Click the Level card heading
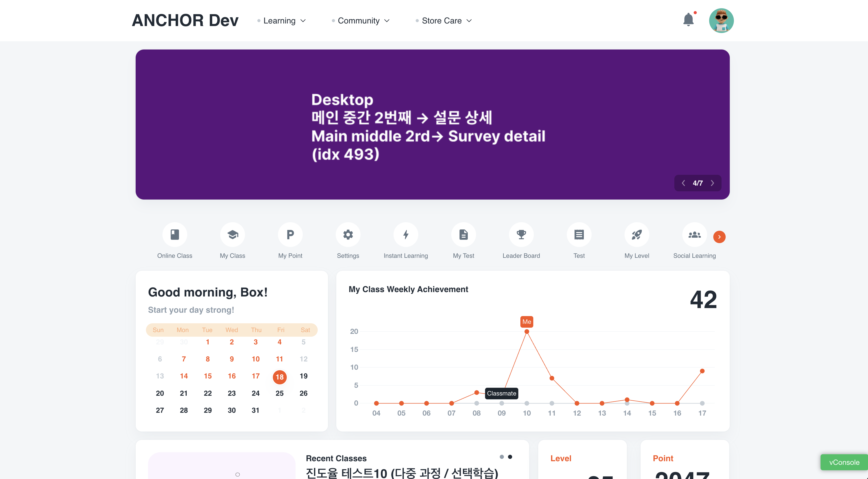868x479 pixels. [561, 458]
